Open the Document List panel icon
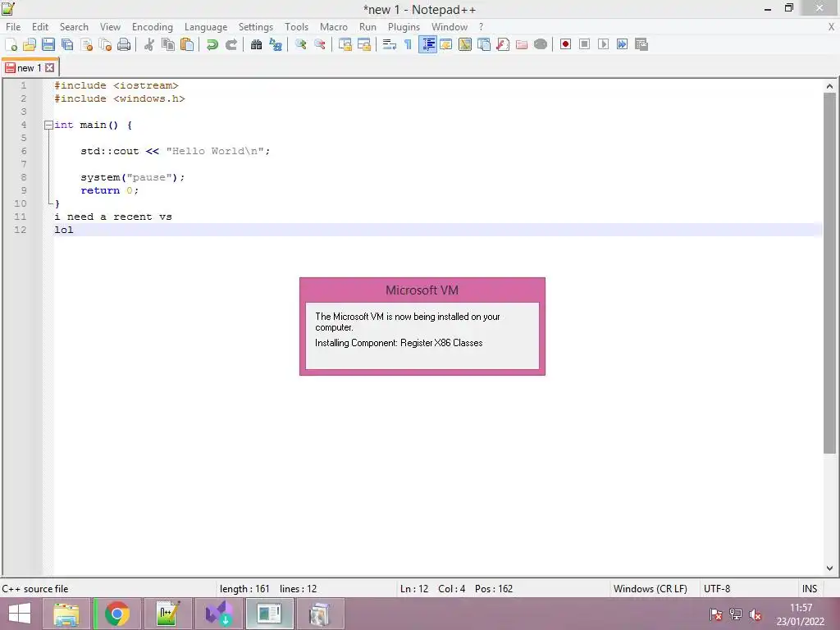 click(x=484, y=44)
